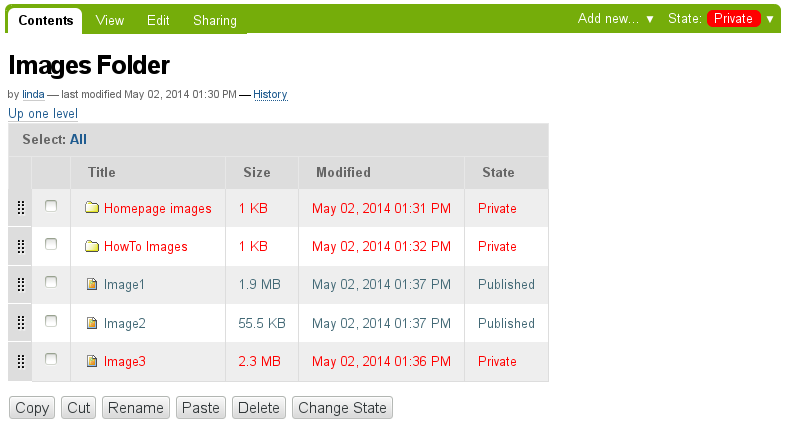Click the red Private state badge
788x432 pixels.
click(733, 19)
